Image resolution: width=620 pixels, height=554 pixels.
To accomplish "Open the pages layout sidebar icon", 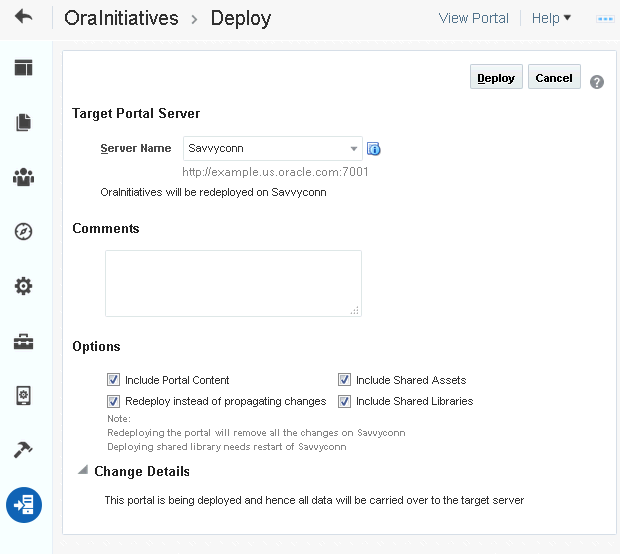I will click(x=24, y=68).
